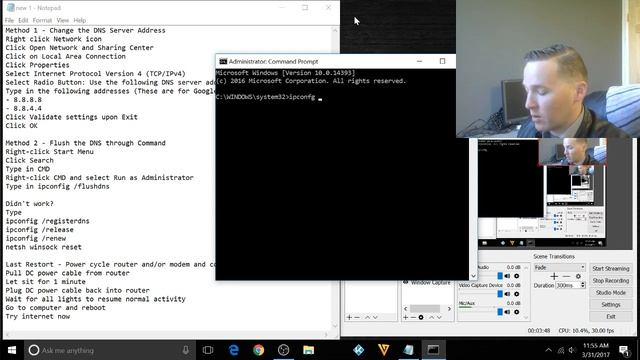The height and width of the screenshot is (360, 640).
Task: Move scene up in OBS Scenes panel
Action: [367, 317]
